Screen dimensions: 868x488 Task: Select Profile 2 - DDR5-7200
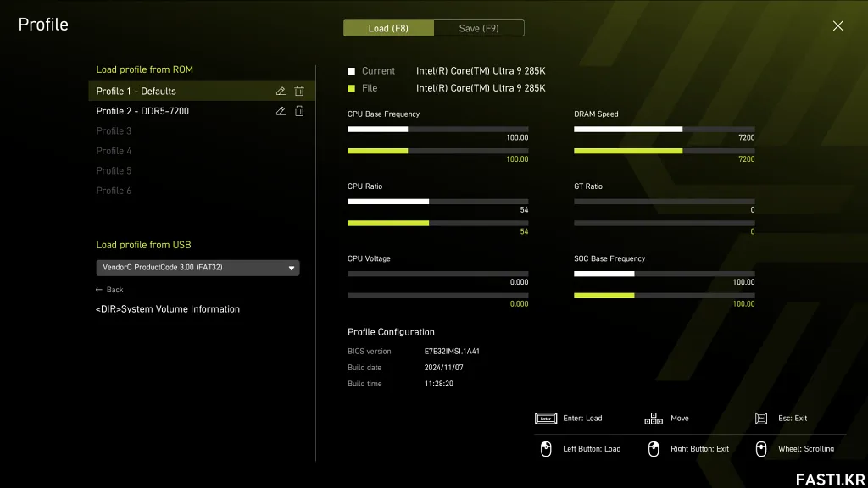pyautogui.click(x=202, y=111)
